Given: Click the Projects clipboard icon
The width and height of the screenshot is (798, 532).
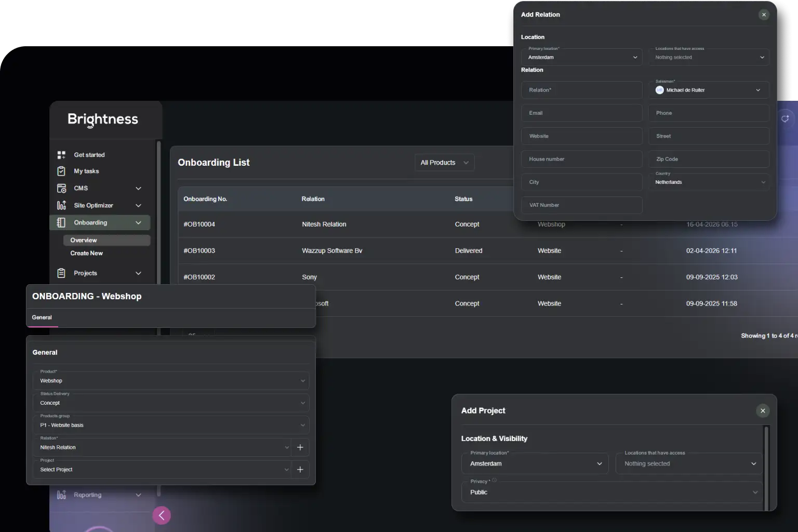Looking at the screenshot, I should coord(61,273).
